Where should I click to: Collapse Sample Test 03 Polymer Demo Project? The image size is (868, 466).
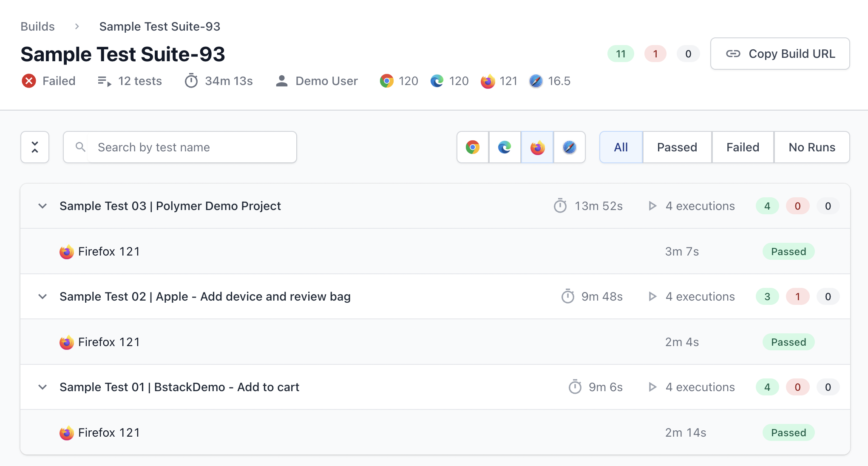[x=43, y=206]
